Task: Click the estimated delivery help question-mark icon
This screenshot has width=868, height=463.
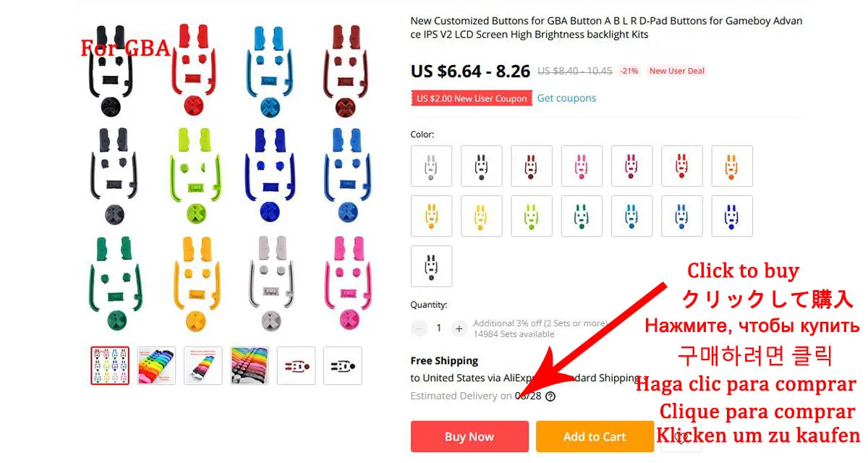Action: [550, 396]
